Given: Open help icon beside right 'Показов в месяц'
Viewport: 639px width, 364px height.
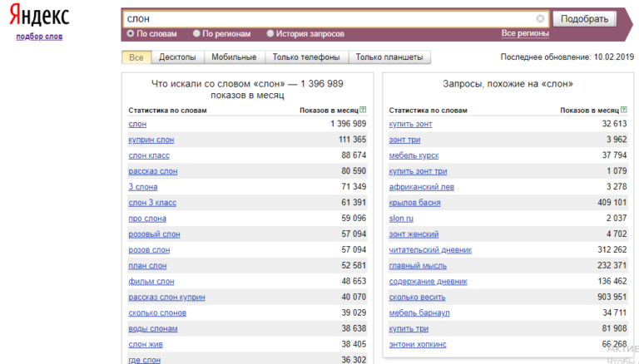Looking at the screenshot, I should pos(623,110).
